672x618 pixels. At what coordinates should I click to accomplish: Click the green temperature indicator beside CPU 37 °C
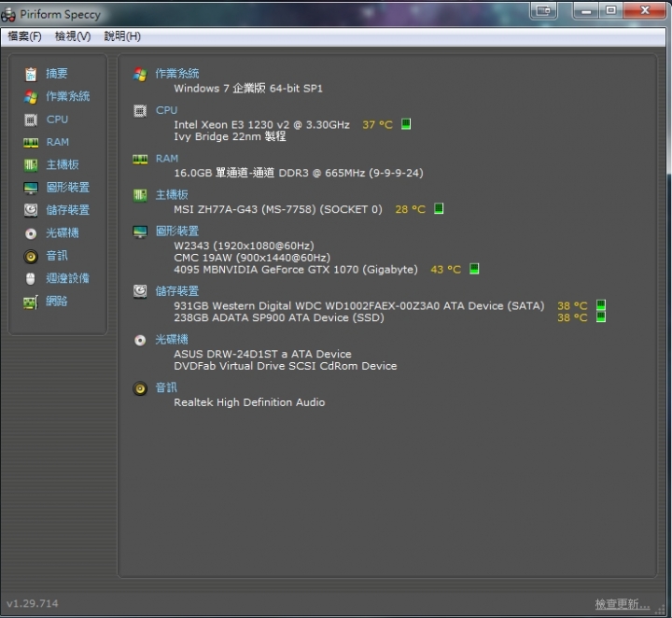point(406,124)
